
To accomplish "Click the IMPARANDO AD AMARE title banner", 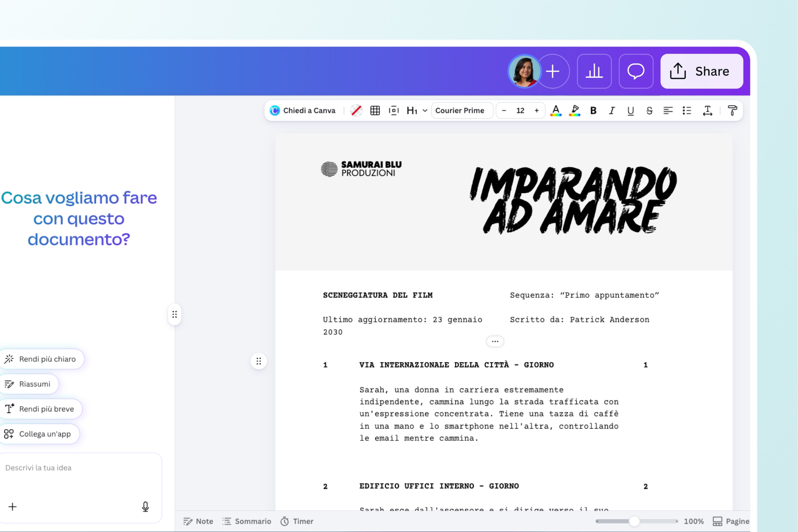I will point(573,200).
